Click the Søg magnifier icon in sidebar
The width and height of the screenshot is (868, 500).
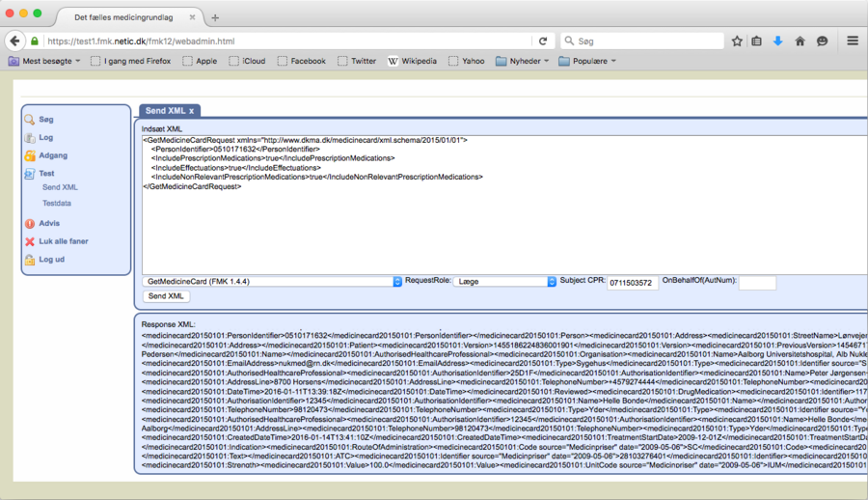[30, 120]
